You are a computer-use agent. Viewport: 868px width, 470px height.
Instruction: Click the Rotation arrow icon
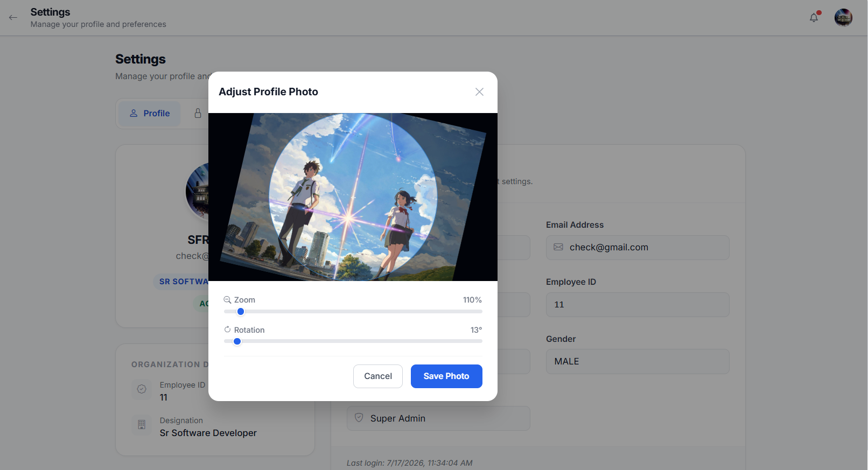pyautogui.click(x=227, y=329)
